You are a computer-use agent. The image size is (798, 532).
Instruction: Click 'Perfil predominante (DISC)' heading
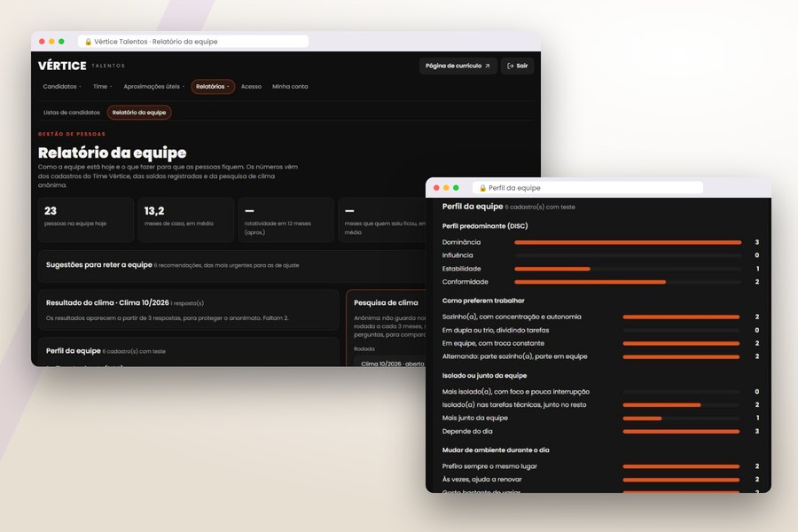pos(485,226)
